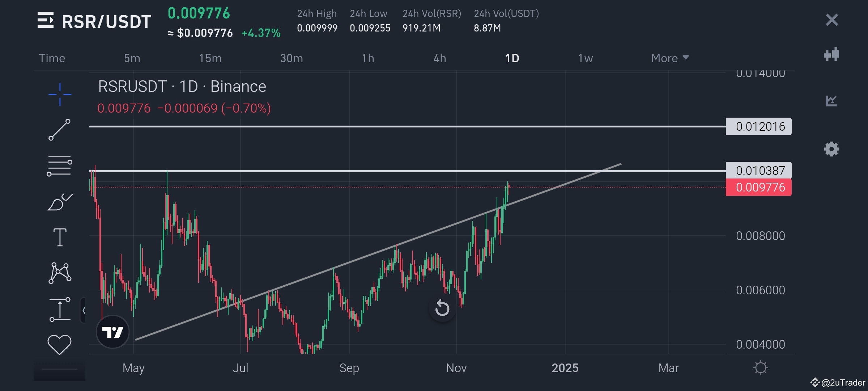Switch to the 1w timeframe tab
This screenshot has height=391, width=868.
point(585,58)
